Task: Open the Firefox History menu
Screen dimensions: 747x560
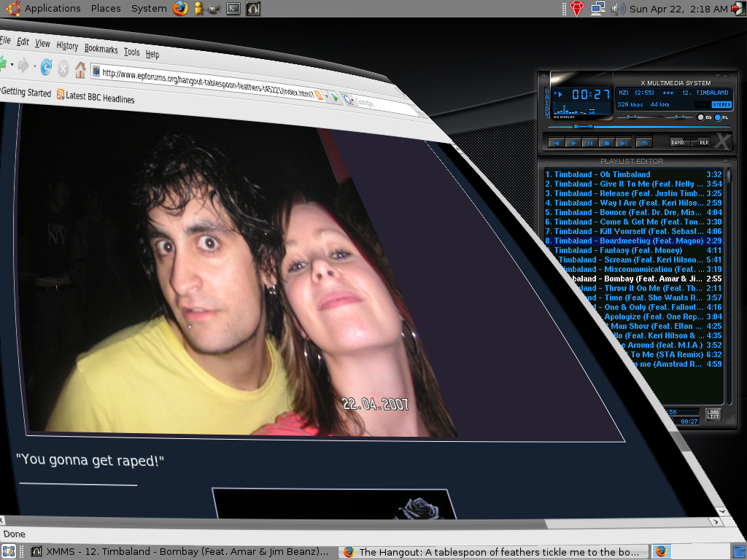Action: pos(67,46)
